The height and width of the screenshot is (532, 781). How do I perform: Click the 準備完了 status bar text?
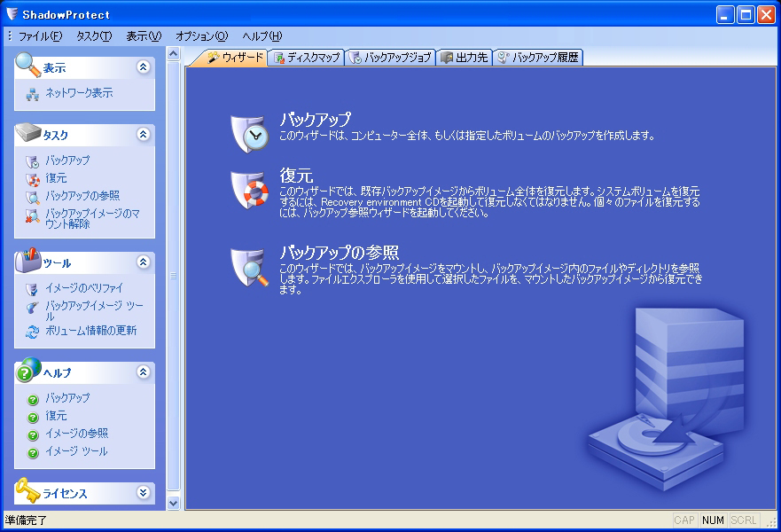coord(26,520)
